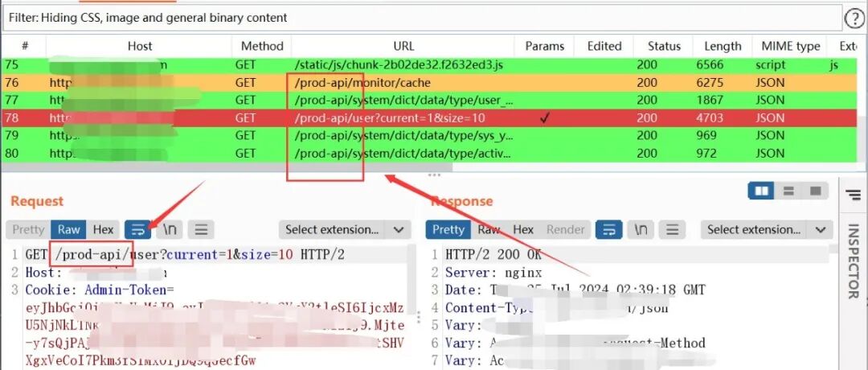
Task: Sort history by the Host column header
Action: point(140,46)
